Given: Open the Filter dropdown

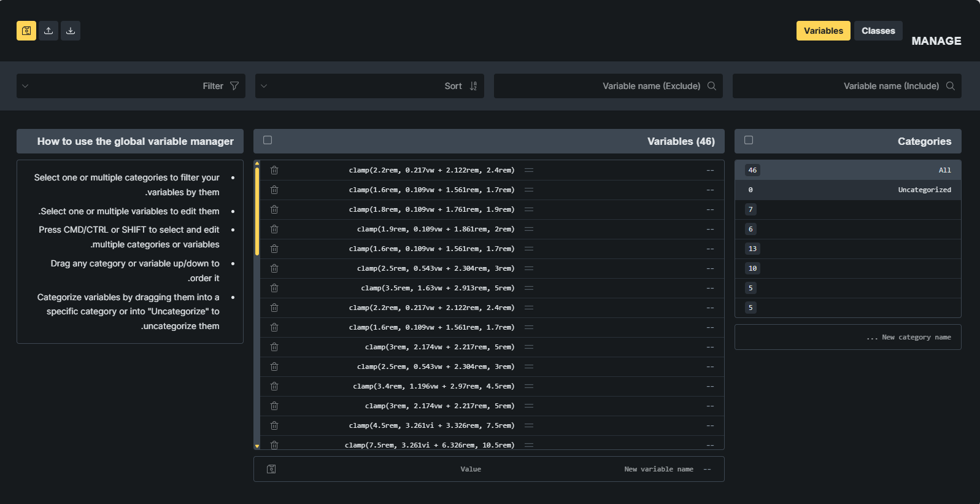Looking at the screenshot, I should point(131,86).
